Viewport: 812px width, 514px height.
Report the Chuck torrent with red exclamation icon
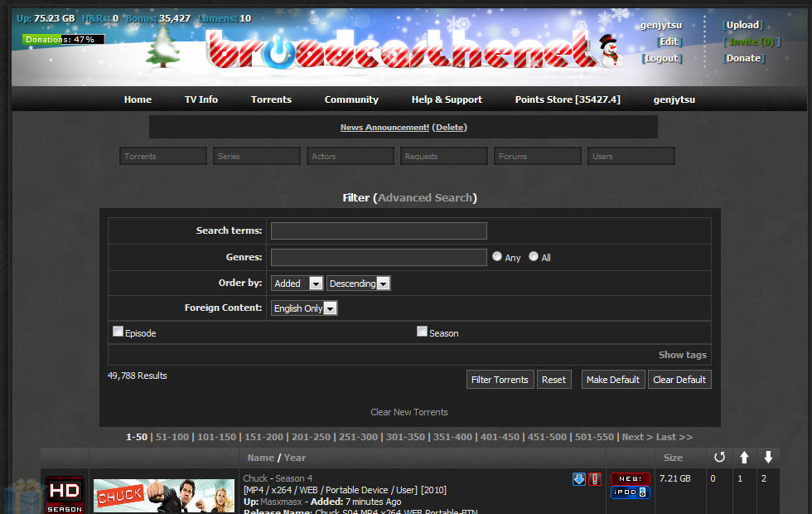595,479
